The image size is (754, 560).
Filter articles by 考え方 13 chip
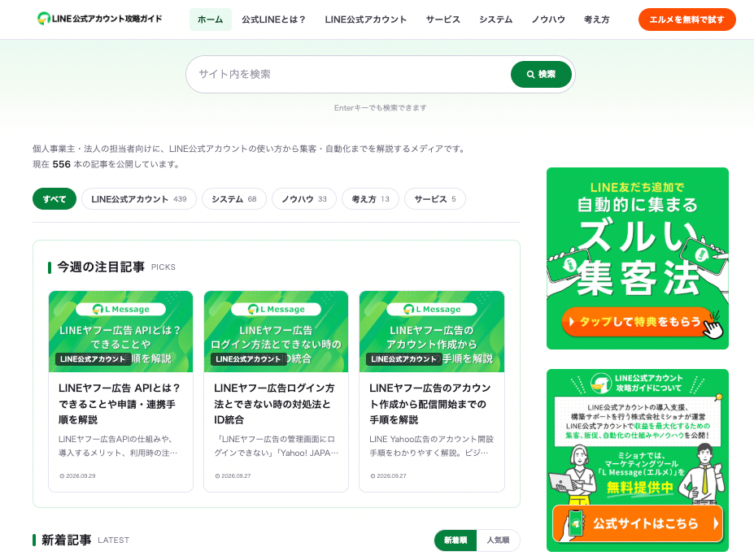pos(370,199)
